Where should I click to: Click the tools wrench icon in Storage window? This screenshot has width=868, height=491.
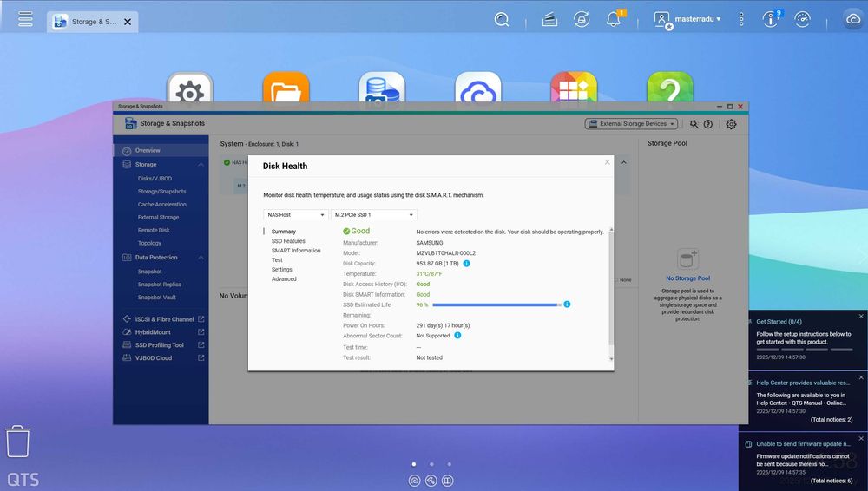694,124
